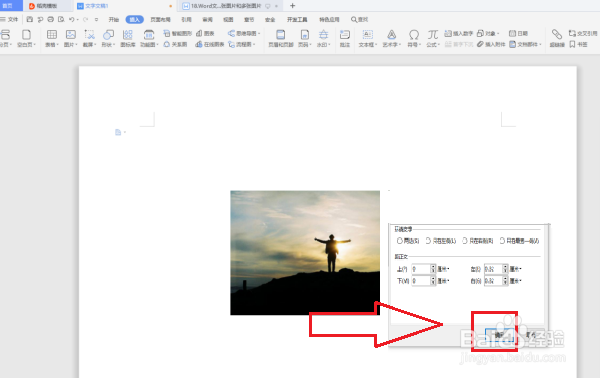Print the document using the printer icon
This screenshot has width=600, height=379.
pyautogui.click(x=50, y=19)
